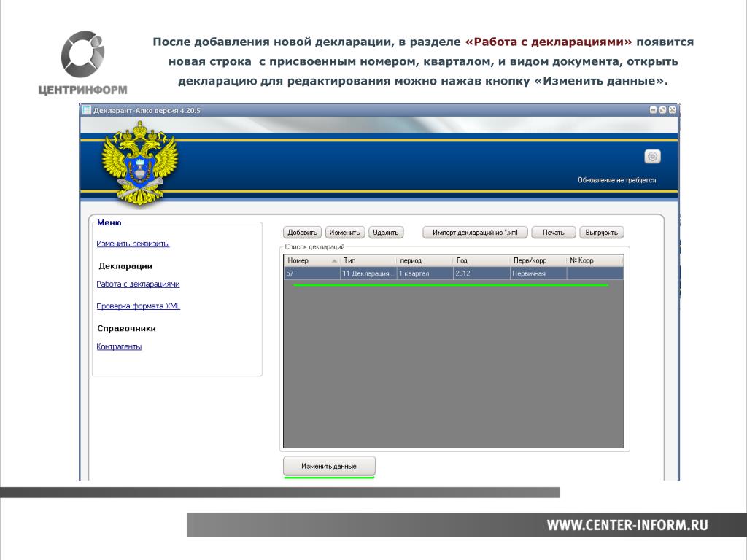Open Импорт деклараций из *.xml
This screenshot has height=560, width=747.
[475, 233]
